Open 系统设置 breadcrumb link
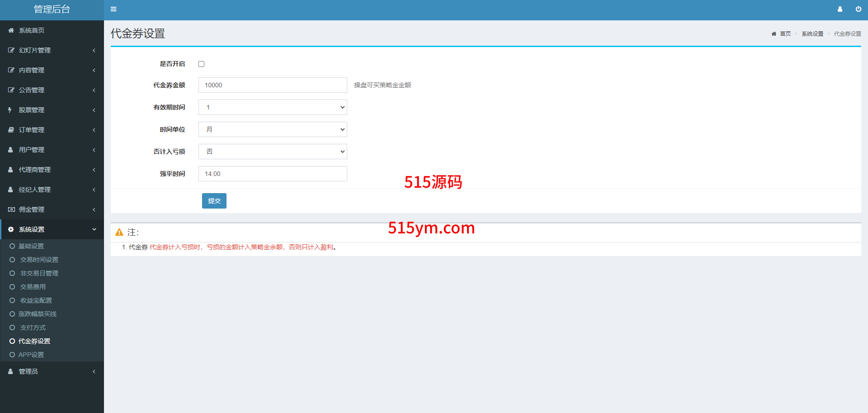 click(812, 34)
